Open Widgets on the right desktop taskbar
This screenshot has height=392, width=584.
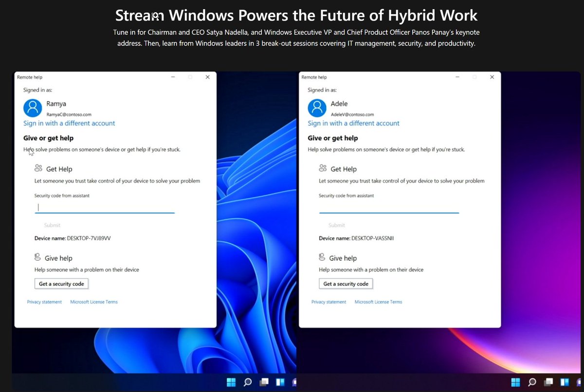[566, 382]
